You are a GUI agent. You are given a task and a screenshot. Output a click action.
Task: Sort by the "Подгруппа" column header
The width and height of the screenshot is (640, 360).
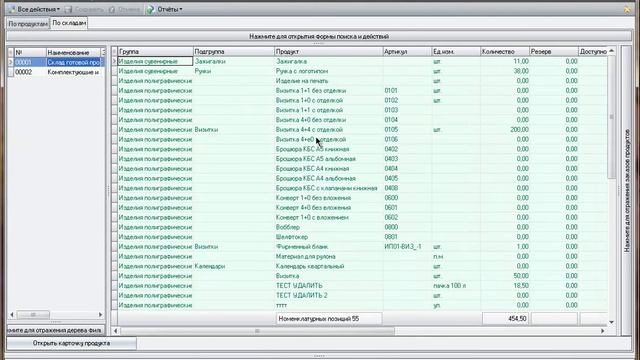tap(233, 51)
